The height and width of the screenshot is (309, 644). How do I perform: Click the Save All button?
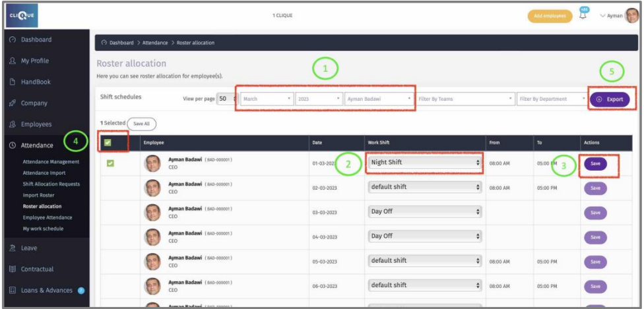pos(141,123)
